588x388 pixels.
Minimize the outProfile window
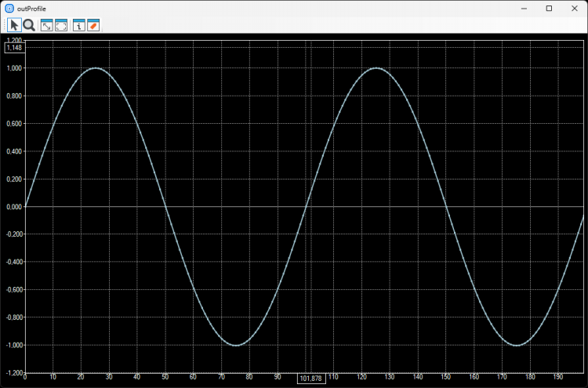(524, 9)
